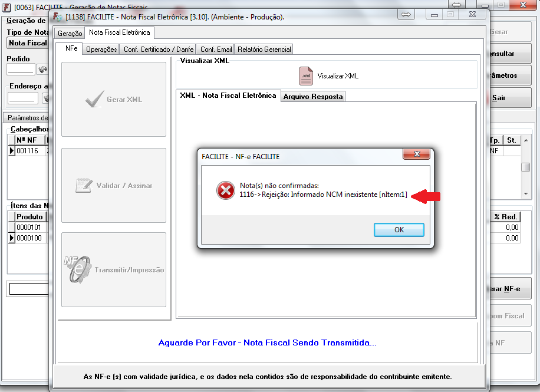Select row 0000101 in the Produto grid
This screenshot has height=392, width=540.
29,228
